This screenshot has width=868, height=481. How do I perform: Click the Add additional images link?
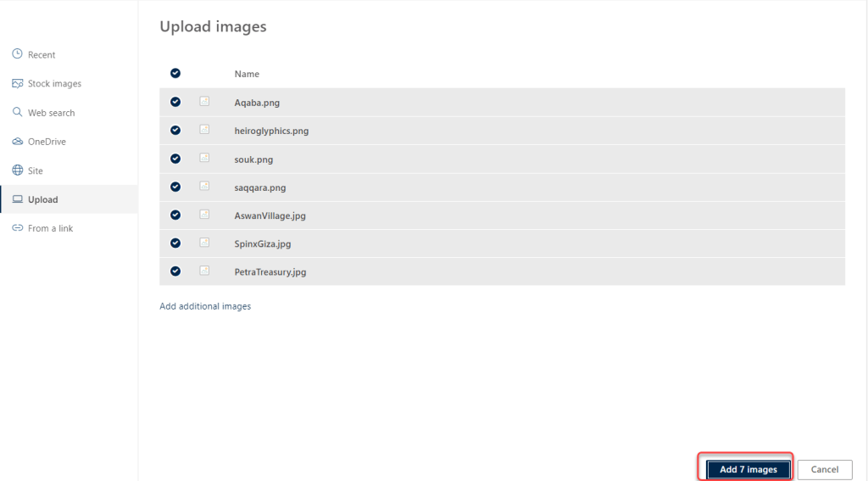click(x=205, y=306)
